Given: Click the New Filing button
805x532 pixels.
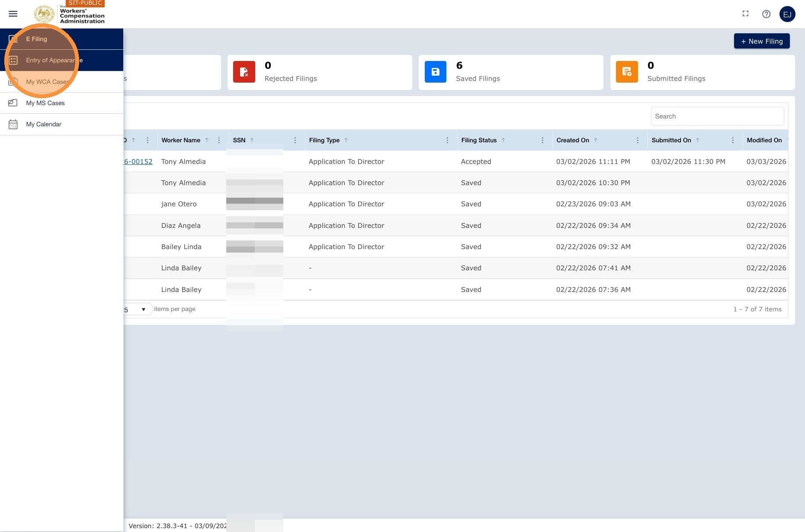Looking at the screenshot, I should (761, 41).
